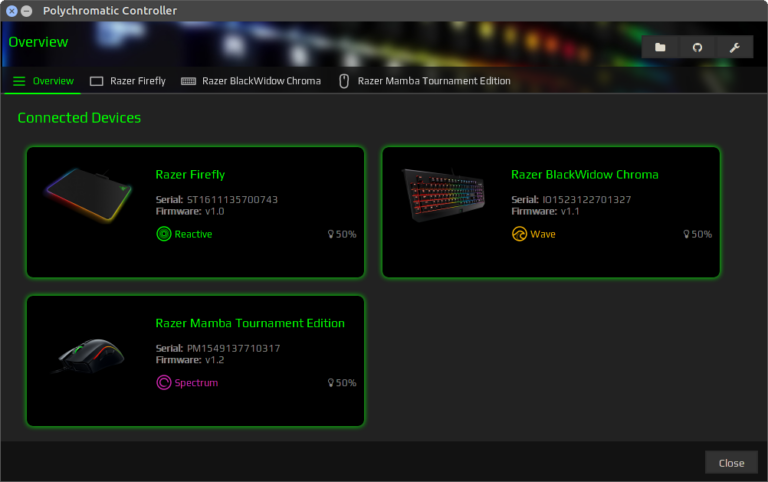Screen dimensions: 768x482
Task: Click Mamba serial PM1549137710317
Action: [234, 348]
